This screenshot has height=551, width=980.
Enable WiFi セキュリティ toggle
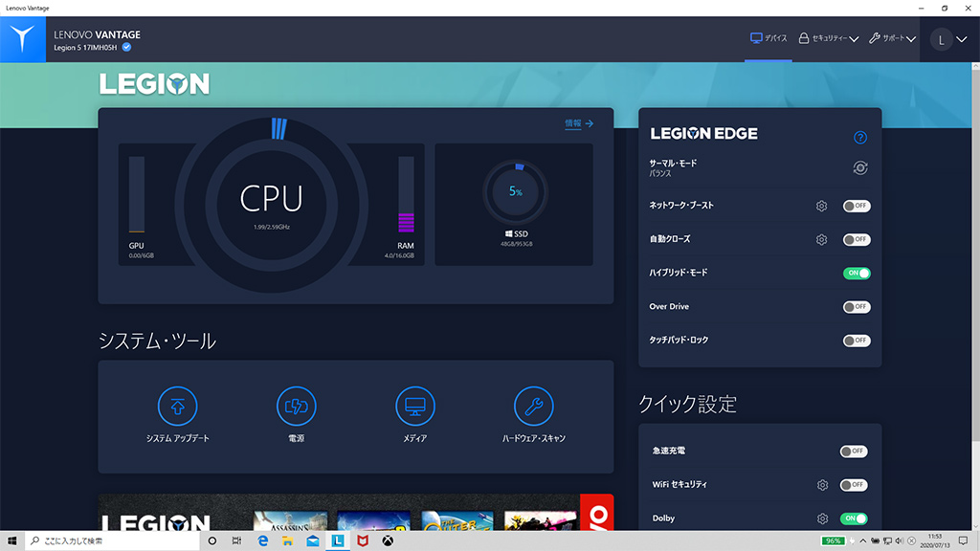click(x=854, y=485)
